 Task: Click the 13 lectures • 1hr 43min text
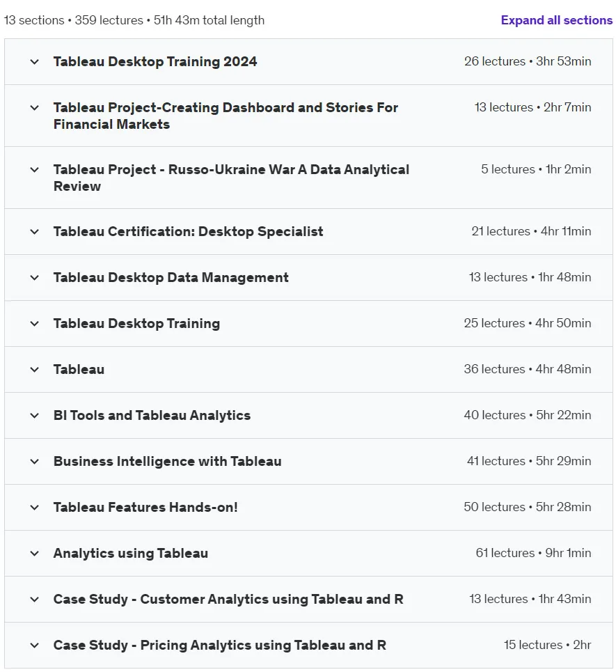(530, 599)
